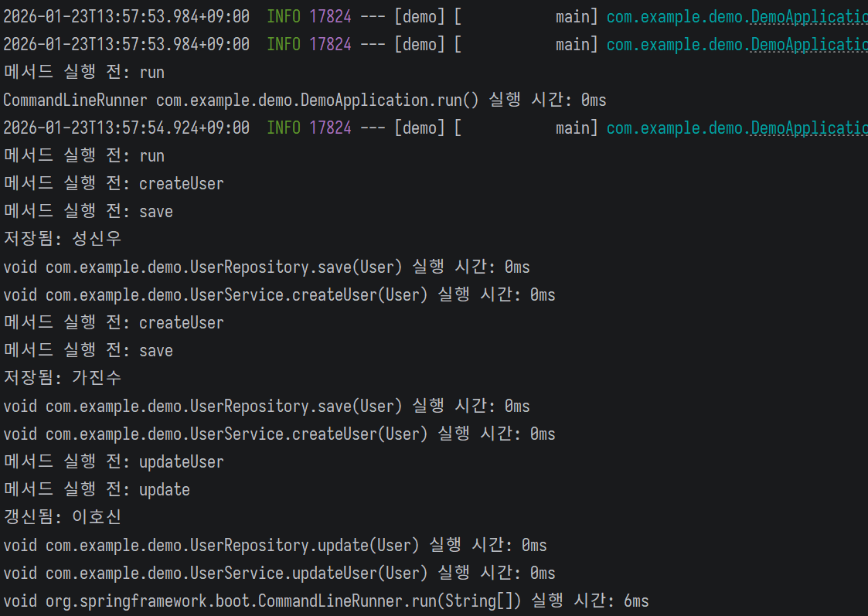Screen dimensions: 868x616
Task: Select process ID 17824 on the 13:57:54.924 line
Action: (x=330, y=128)
